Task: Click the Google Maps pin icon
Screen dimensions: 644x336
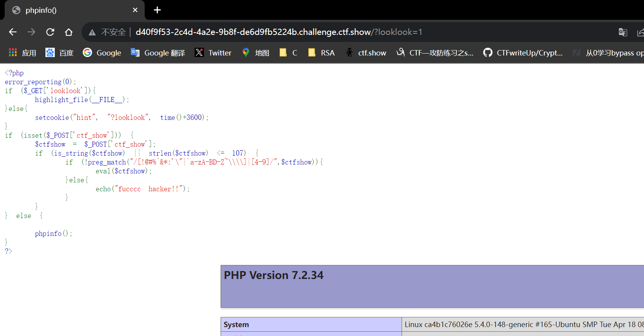Action: click(x=245, y=52)
